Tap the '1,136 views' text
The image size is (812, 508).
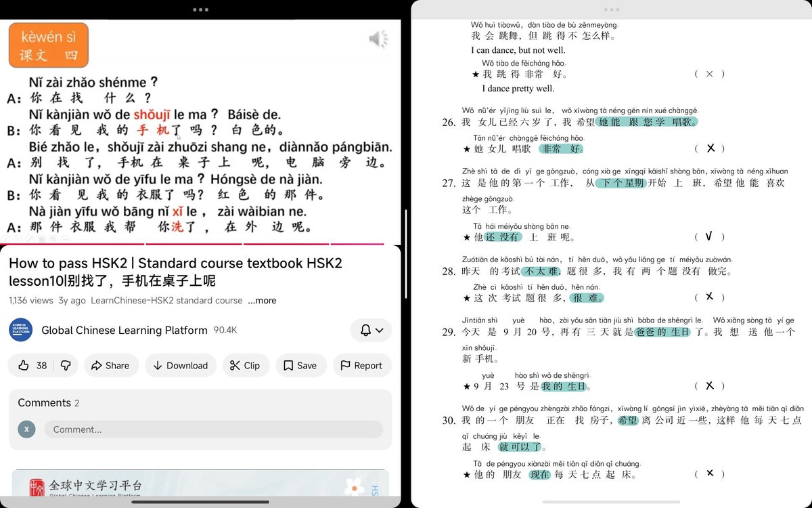(30, 300)
